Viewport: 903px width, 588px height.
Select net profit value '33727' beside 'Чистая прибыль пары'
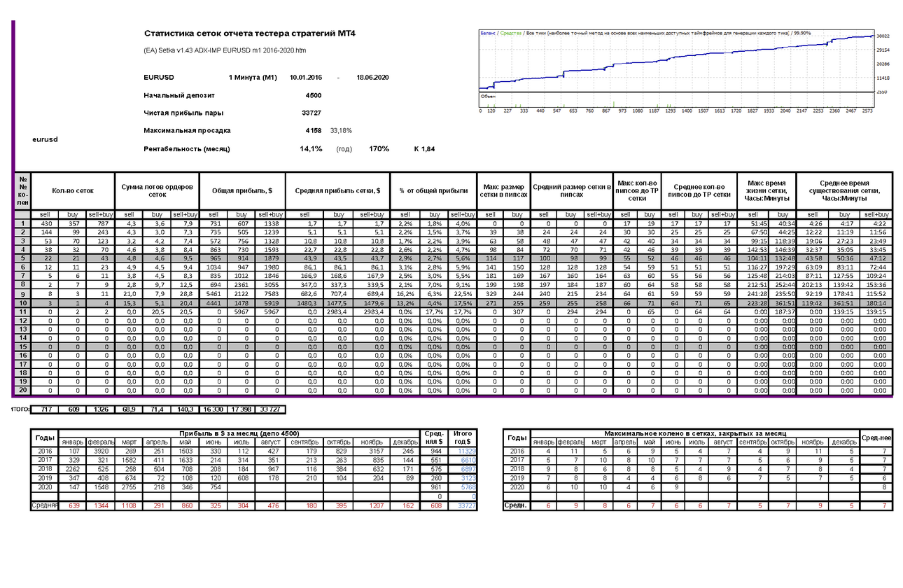coord(311,113)
